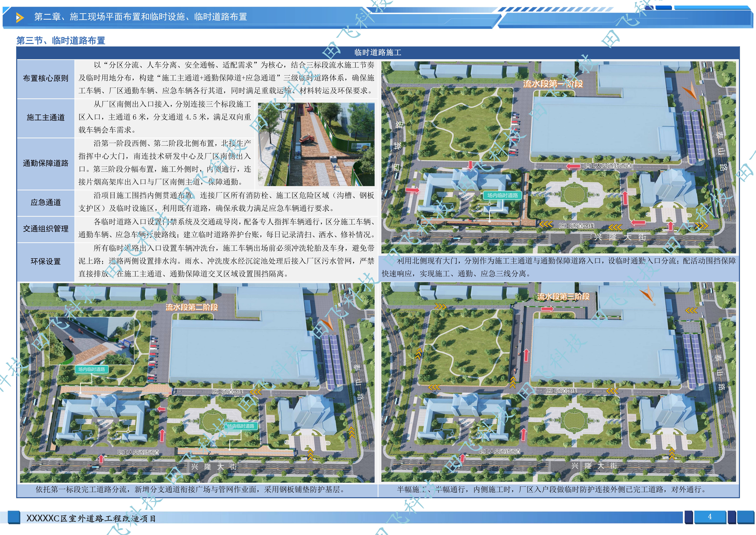Click the paragraph starting 沿第一阶段西侧

click(x=165, y=163)
